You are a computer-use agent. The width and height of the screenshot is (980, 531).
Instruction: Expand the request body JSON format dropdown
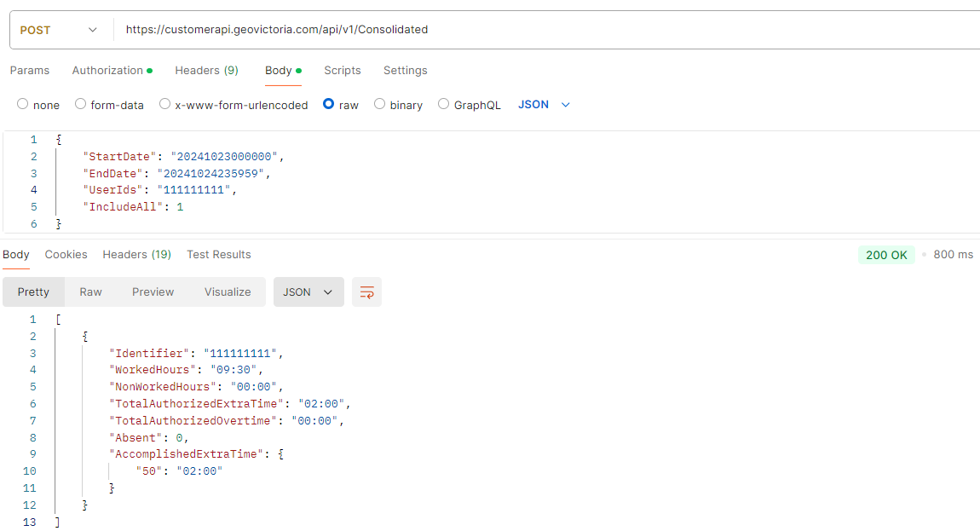tap(544, 105)
